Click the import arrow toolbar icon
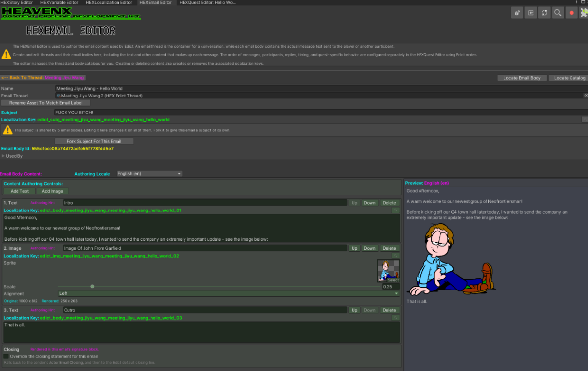 pos(531,13)
